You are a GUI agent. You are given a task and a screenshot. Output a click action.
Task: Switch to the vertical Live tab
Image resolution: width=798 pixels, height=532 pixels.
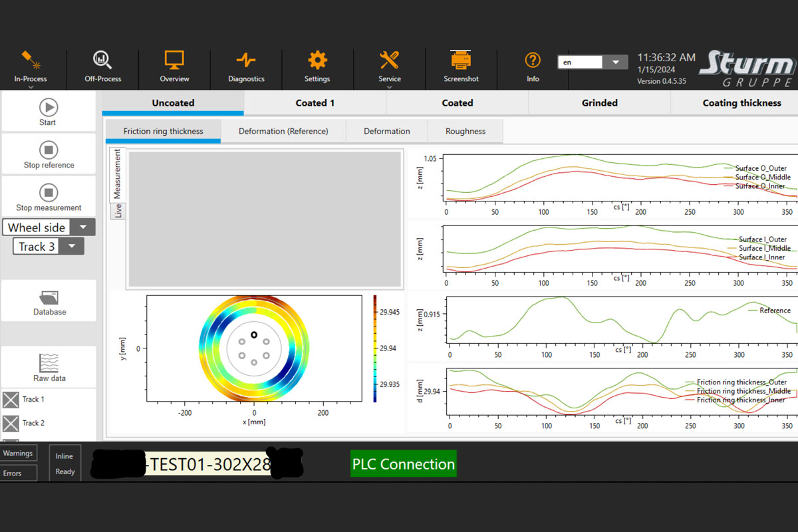[x=118, y=211]
